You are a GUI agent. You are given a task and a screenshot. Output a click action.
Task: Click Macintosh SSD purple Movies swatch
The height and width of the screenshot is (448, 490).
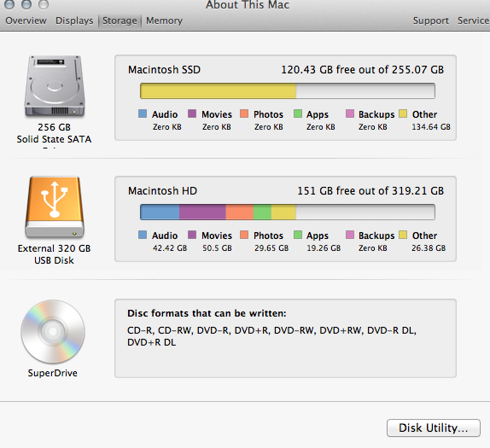coord(192,113)
